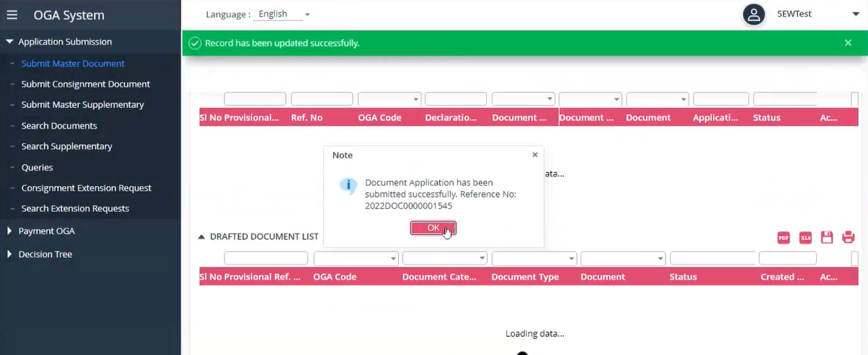The height and width of the screenshot is (355, 868).
Task: Collapse the Application Submission menu
Action: pyautogui.click(x=10, y=42)
